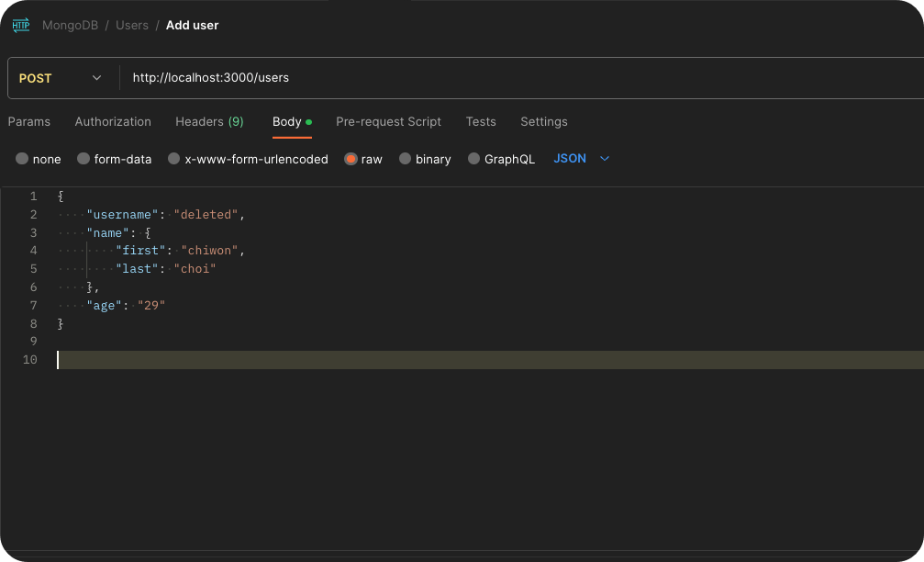Click the "username" key on line 2
This screenshot has width=924, height=562.
tap(123, 215)
